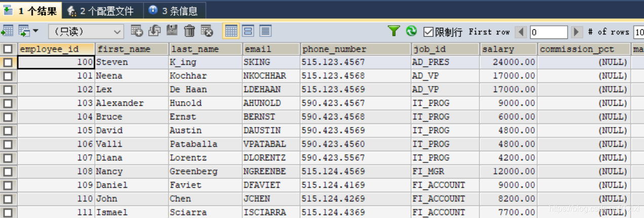Click the salary column header

(508, 49)
